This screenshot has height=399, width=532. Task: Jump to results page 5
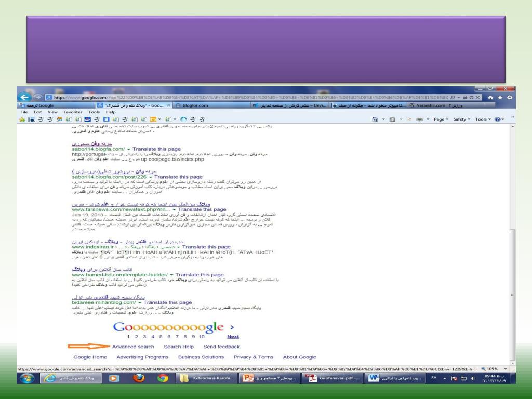click(x=161, y=337)
